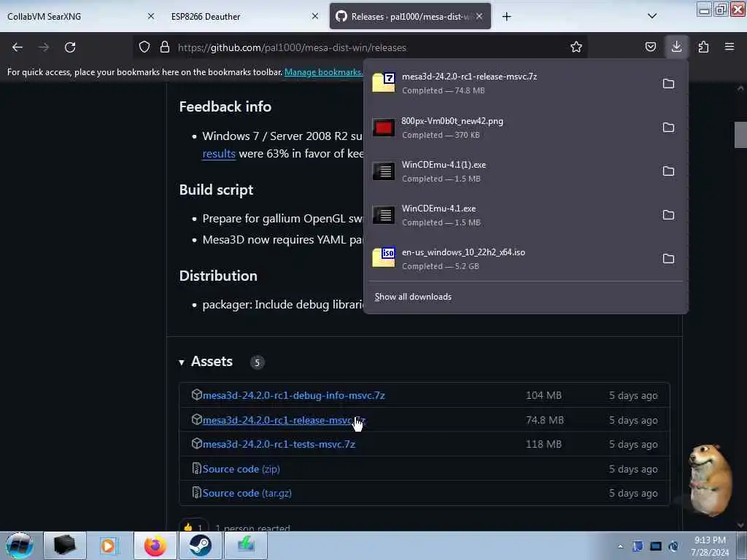
Task: Click the scrollbar up arrow
Action: click(740, 88)
